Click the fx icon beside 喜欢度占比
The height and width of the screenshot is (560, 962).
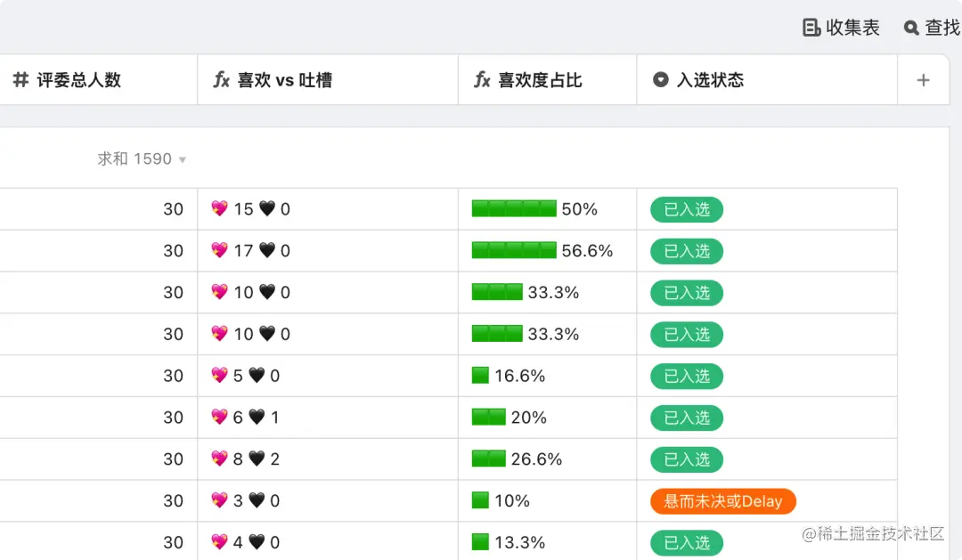(482, 80)
